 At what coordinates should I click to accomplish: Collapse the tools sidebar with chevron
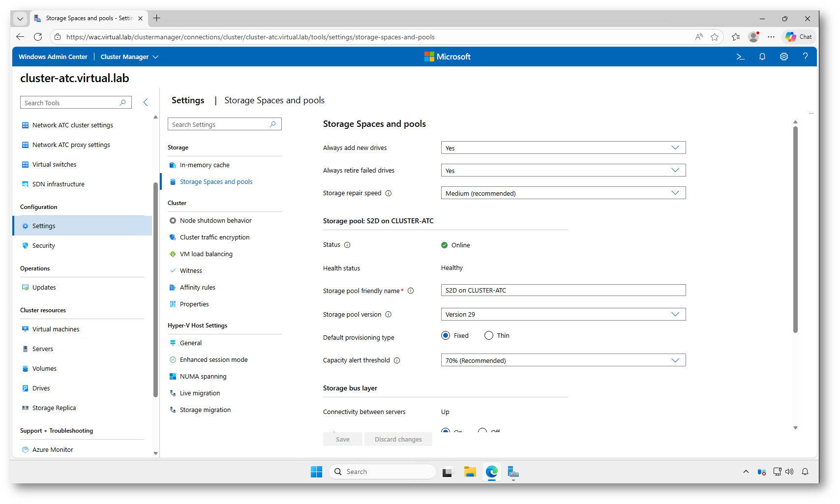(146, 102)
